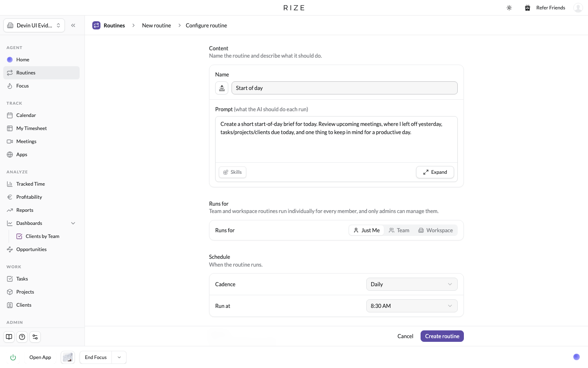Open Routines in sidebar
The height and width of the screenshot is (368, 588).
[41, 73]
